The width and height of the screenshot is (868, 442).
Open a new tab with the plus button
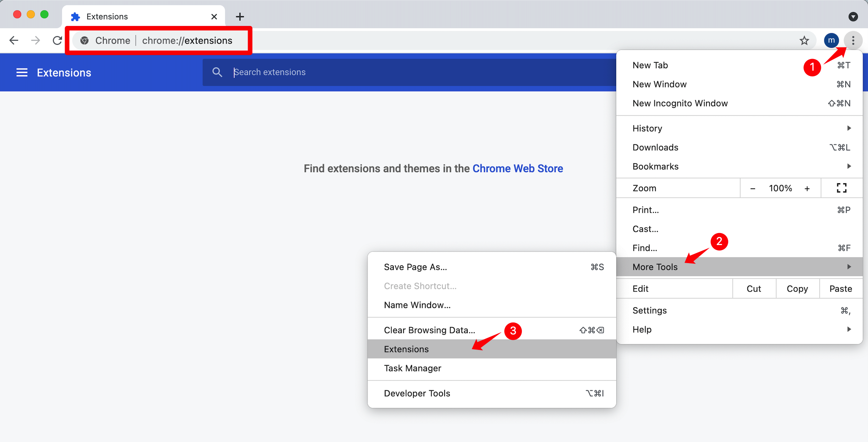[x=240, y=17]
